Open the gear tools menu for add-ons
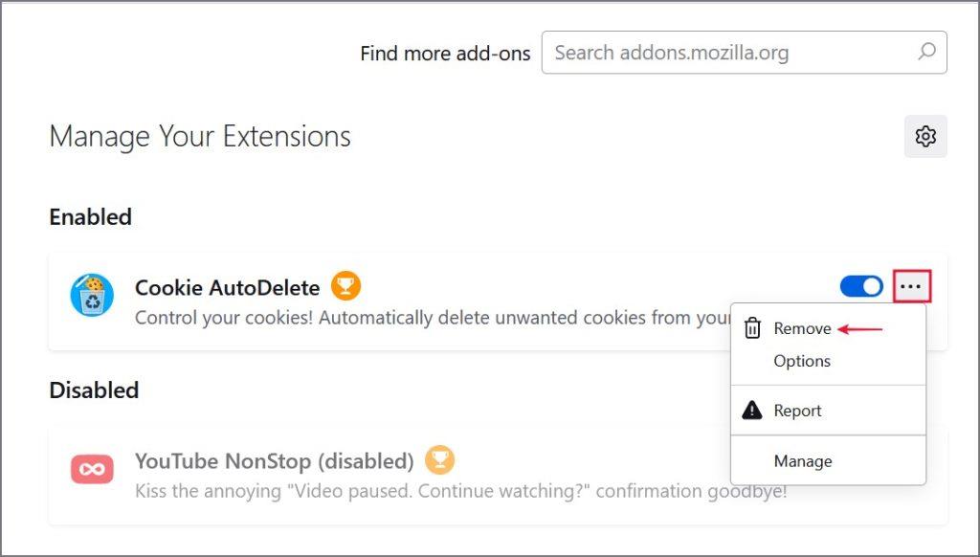The height and width of the screenshot is (557, 980). (925, 136)
